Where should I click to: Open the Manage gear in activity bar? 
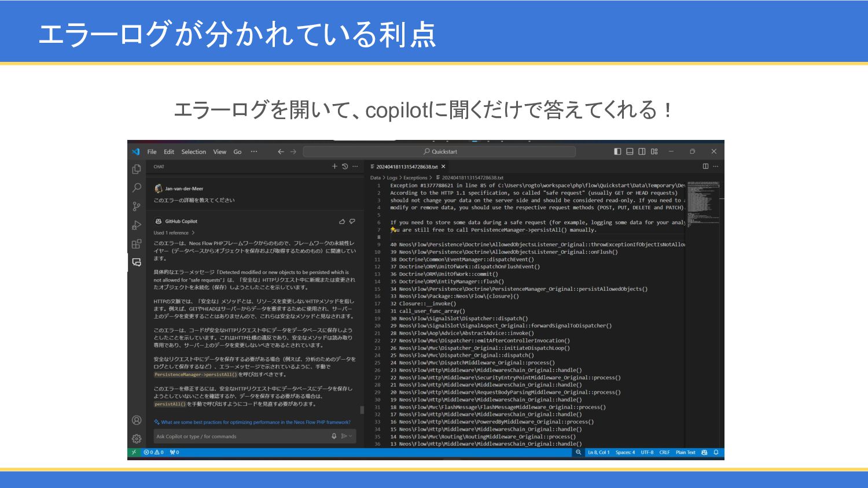(137, 439)
